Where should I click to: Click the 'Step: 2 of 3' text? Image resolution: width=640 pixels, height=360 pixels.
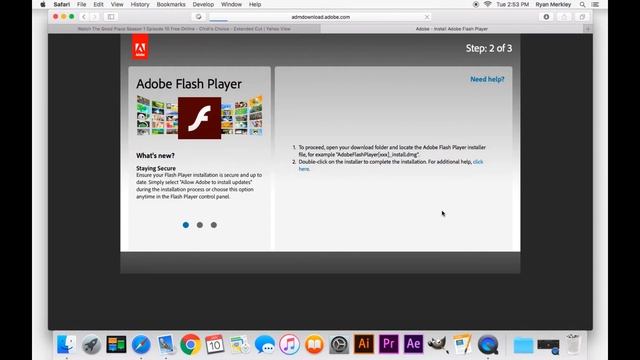[x=489, y=48]
